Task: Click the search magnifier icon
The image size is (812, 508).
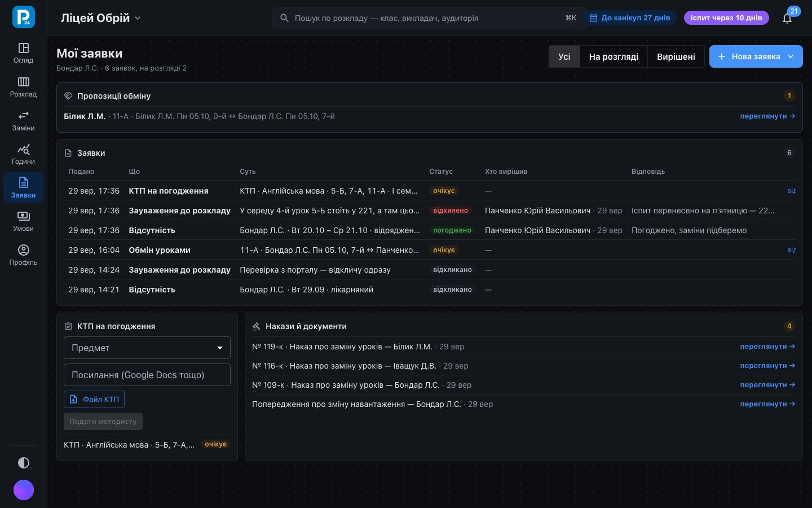Action: (285, 18)
